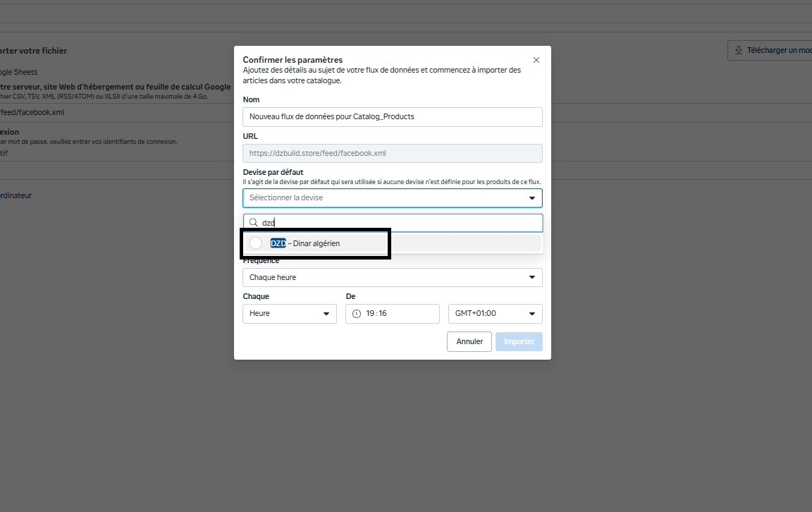
Task: Choose the Dinar algérien currency option
Action: point(314,243)
